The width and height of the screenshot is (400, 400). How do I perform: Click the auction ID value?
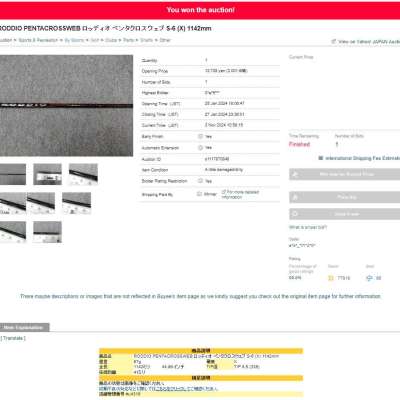coord(217,159)
